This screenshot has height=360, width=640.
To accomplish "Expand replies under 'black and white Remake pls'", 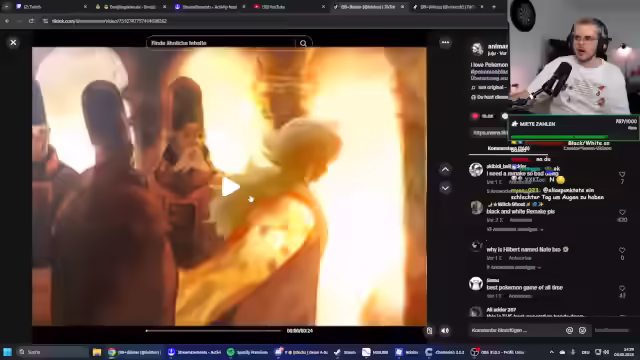I will point(515,229).
